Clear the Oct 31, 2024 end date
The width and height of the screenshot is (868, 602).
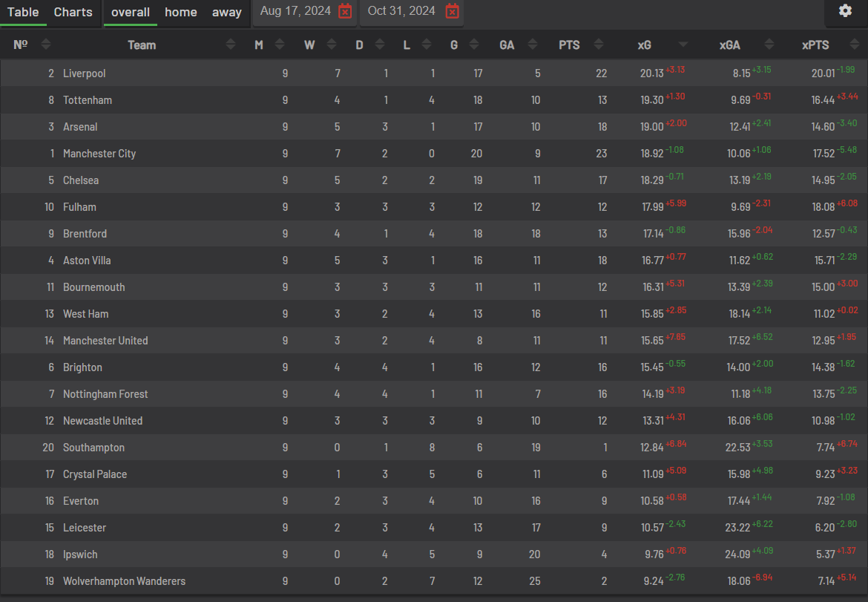pyautogui.click(x=453, y=11)
